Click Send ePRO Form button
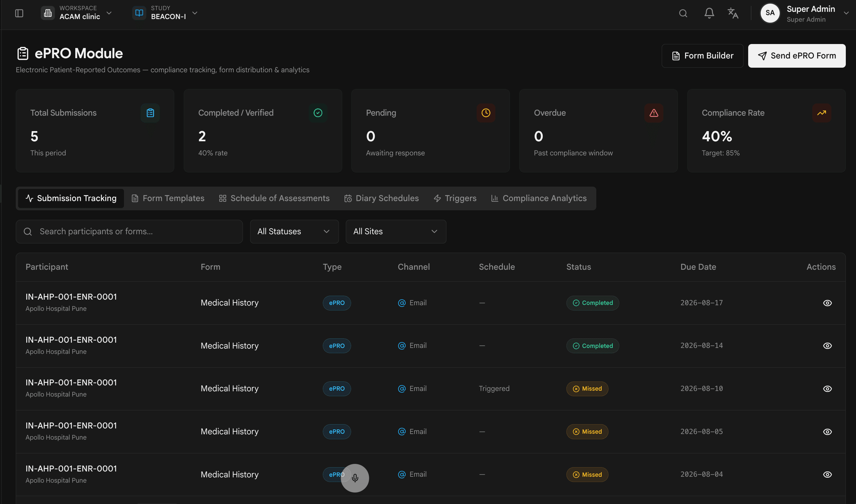 point(797,56)
